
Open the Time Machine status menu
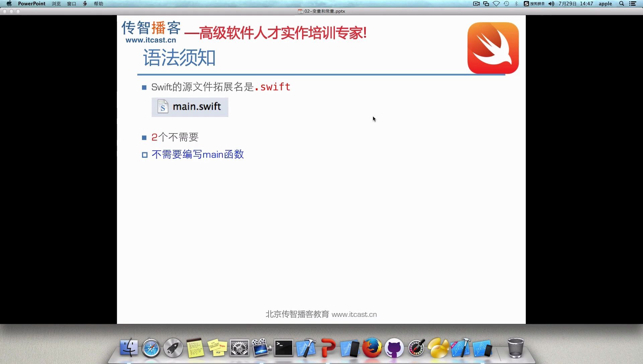tap(506, 4)
